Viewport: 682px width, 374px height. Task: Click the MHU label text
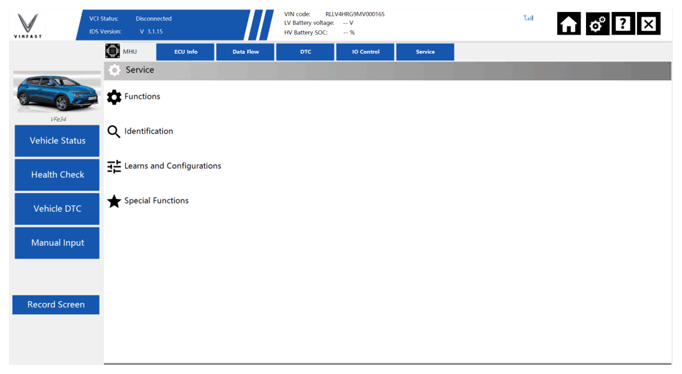130,51
